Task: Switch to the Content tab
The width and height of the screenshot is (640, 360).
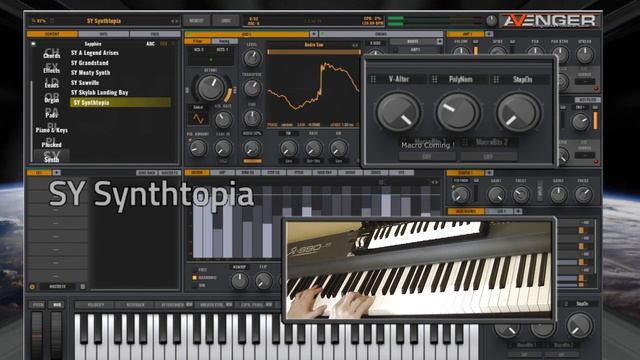Action: pyautogui.click(x=52, y=34)
